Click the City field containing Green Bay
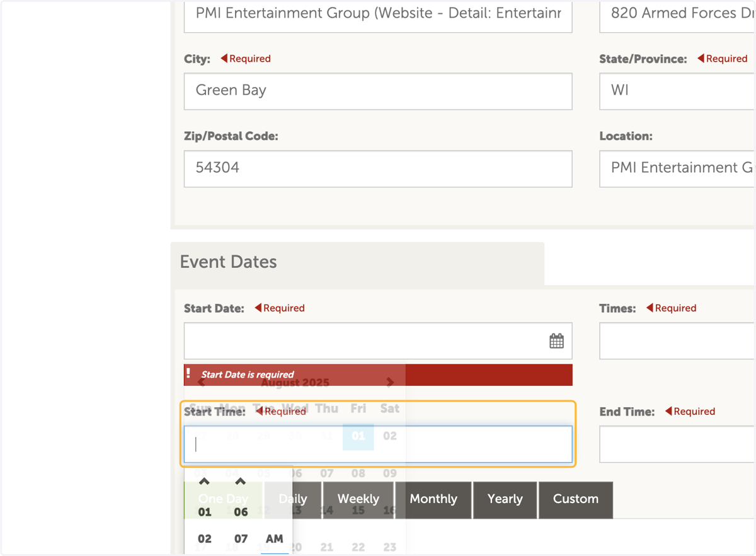The width and height of the screenshot is (756, 556). 378,91
